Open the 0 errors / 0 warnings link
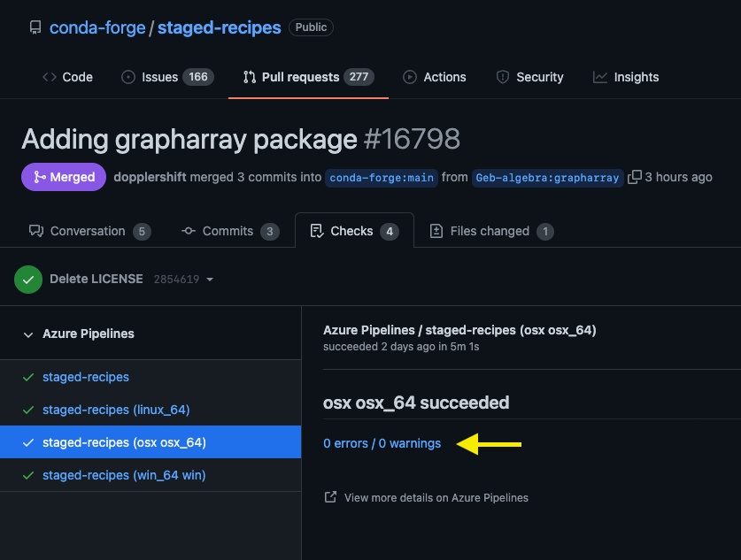The height and width of the screenshot is (560, 741). point(382,443)
